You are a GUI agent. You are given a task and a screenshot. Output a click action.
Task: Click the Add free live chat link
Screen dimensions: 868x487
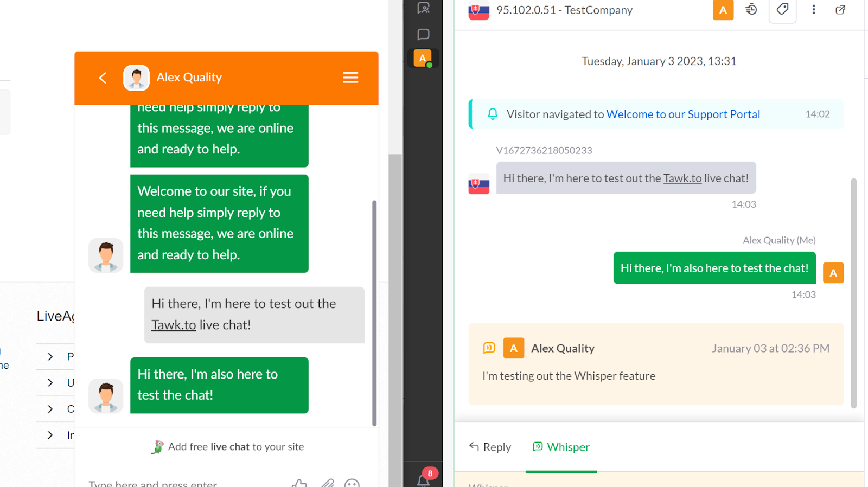235,447
